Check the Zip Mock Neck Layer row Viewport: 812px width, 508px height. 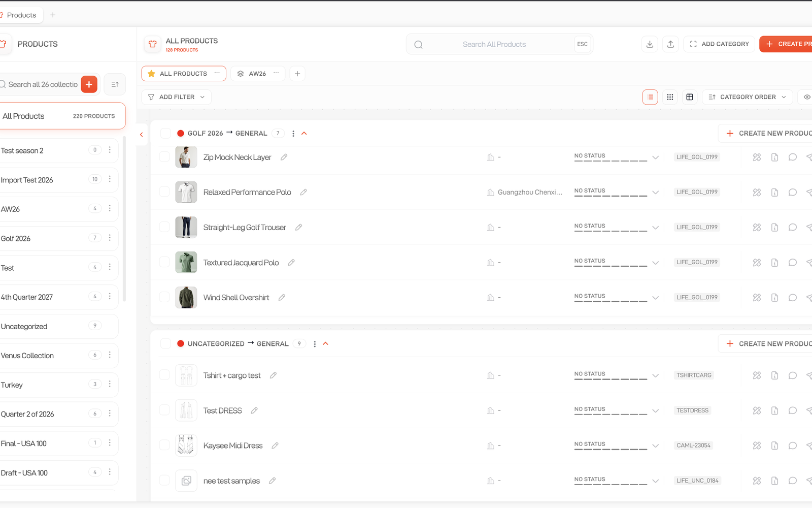(164, 157)
